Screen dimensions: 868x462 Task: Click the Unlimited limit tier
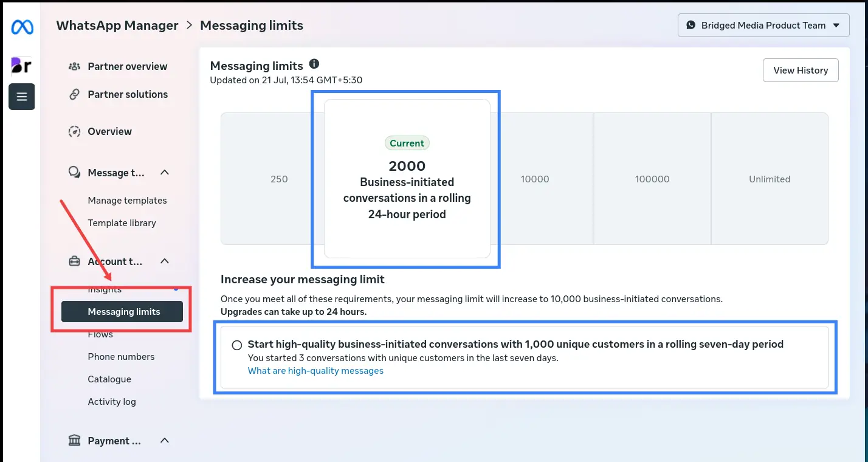tap(770, 179)
